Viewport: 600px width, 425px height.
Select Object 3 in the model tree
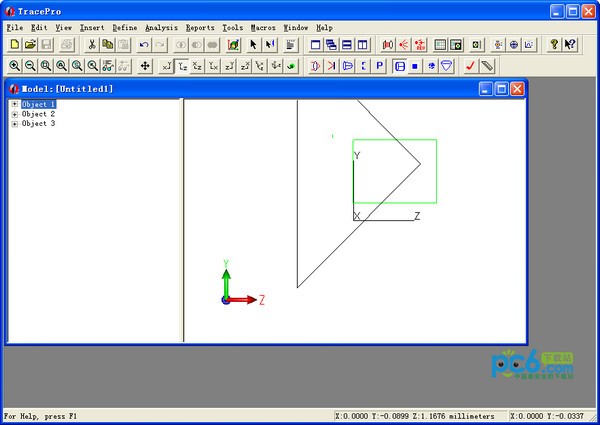click(38, 124)
